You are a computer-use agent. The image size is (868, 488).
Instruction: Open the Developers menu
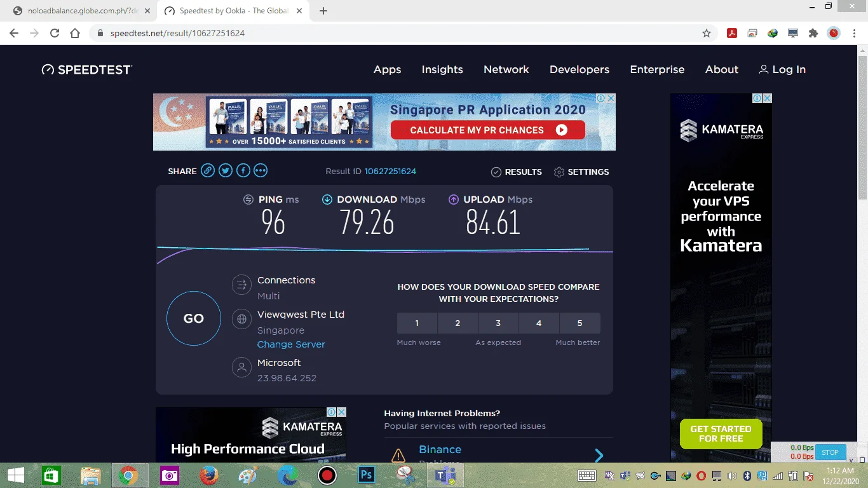tap(580, 70)
